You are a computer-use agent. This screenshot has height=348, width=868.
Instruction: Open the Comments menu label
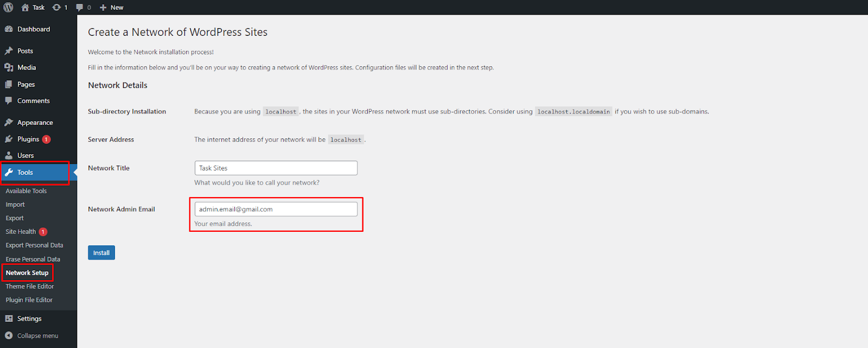34,101
